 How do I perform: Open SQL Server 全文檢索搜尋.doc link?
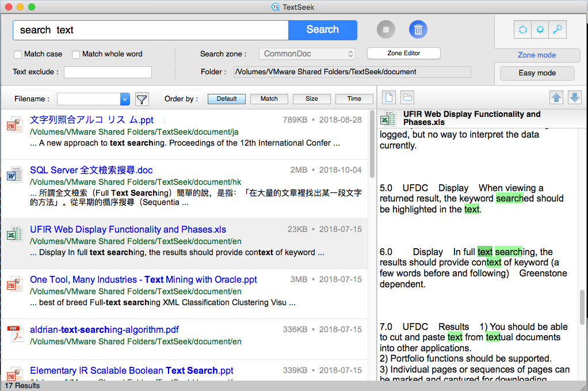coord(91,170)
